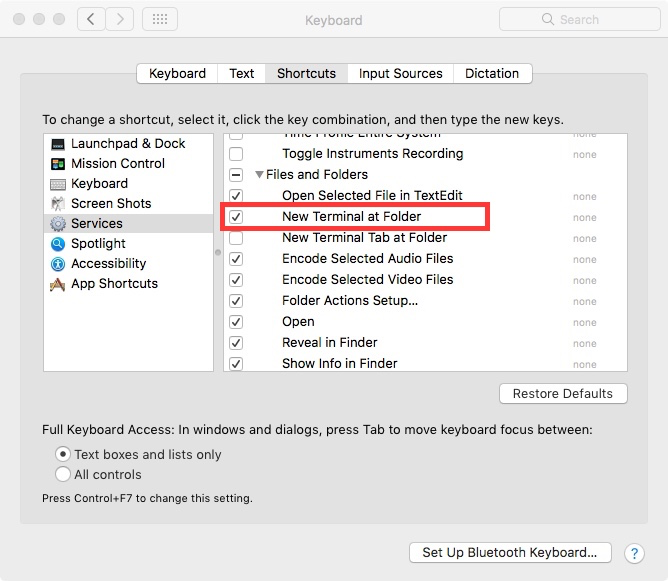Screen dimensions: 668x581
Task: Select the Reveal in Finder row
Action: point(425,343)
